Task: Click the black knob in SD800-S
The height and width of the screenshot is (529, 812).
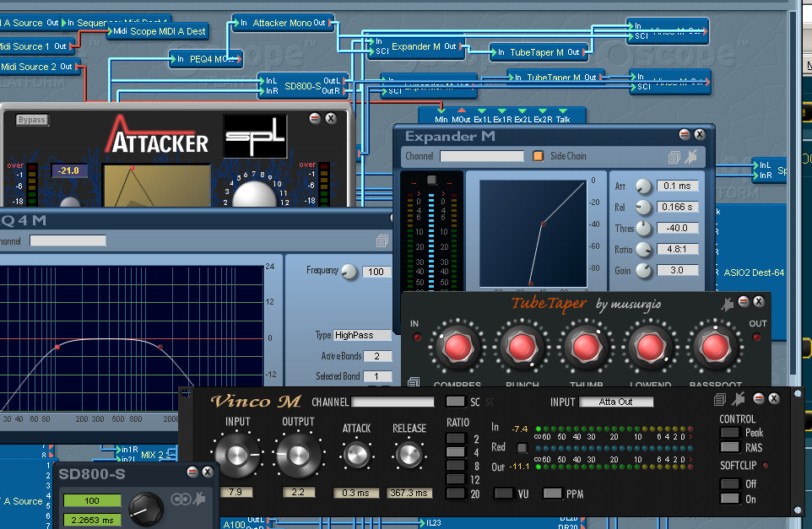Action: (x=146, y=510)
